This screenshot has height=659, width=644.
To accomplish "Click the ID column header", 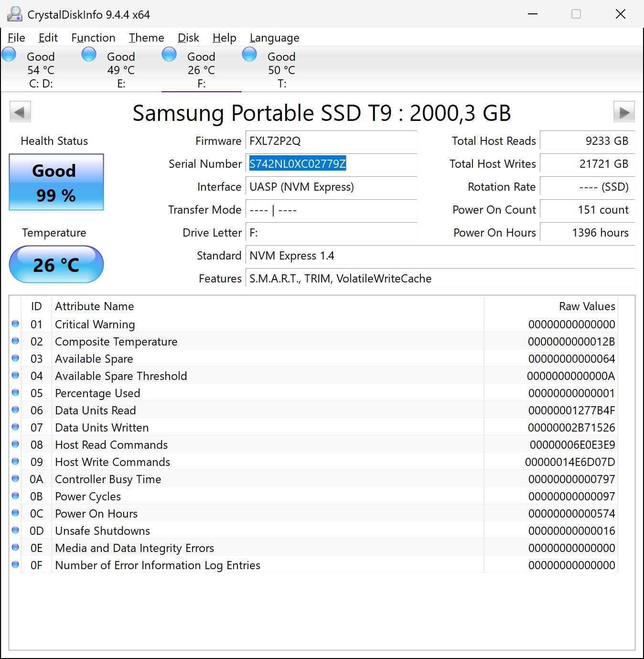I will pyautogui.click(x=36, y=306).
